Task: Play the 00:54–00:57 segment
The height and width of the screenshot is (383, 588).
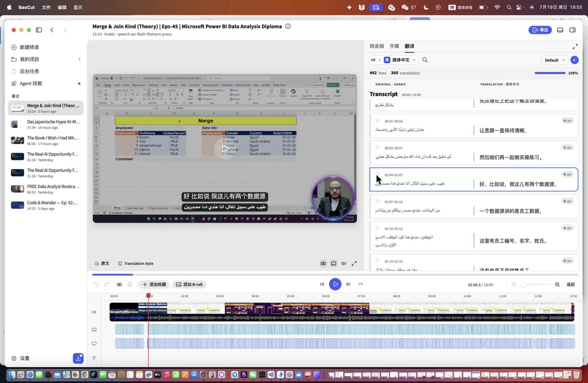Action: click(377, 148)
